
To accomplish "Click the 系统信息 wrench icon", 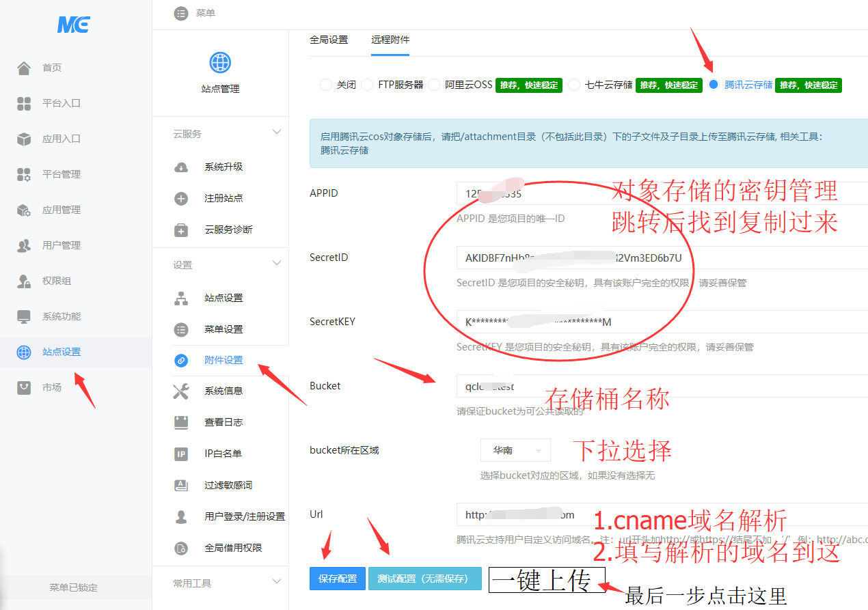I will coord(181,391).
